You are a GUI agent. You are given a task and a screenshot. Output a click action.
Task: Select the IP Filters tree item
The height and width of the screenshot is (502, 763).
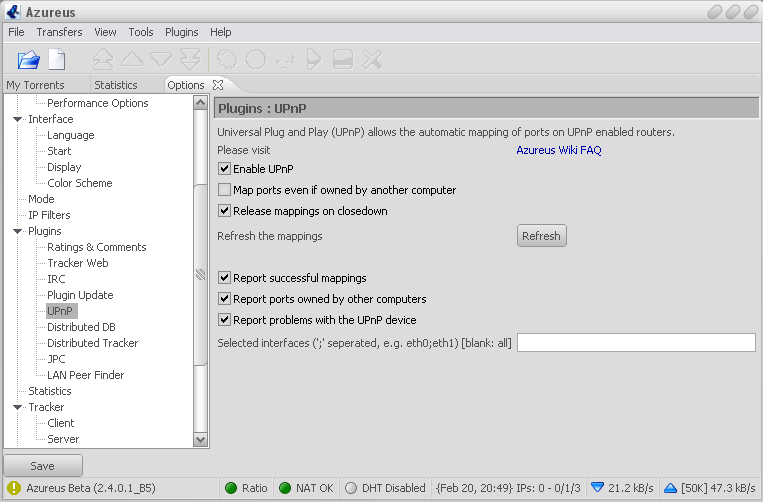[49, 215]
